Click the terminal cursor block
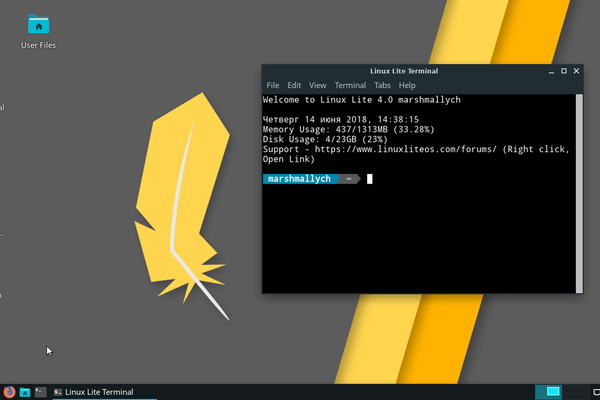The image size is (600, 400). (369, 179)
